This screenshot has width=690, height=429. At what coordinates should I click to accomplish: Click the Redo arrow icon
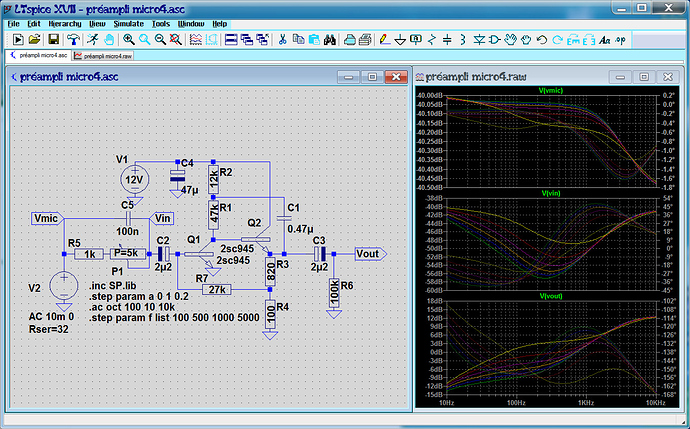click(558, 40)
